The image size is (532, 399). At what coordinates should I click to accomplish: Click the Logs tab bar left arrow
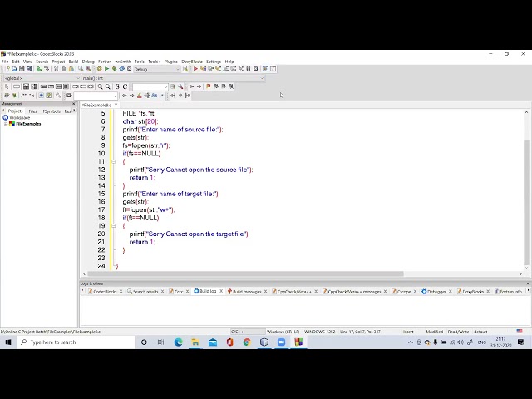coord(83,291)
